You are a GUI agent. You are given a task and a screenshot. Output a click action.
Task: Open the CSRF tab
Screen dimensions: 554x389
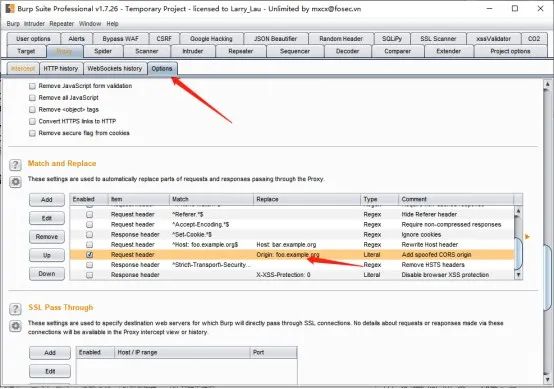[x=164, y=39]
